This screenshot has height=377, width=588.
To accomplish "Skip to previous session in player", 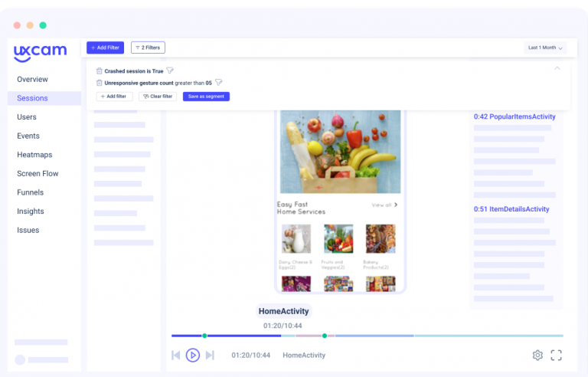I will 176,356.
